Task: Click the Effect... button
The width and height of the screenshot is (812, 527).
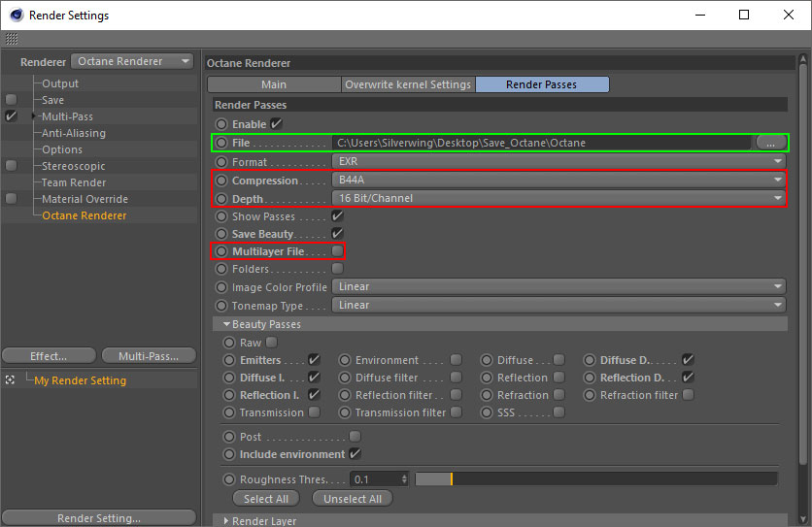Action: point(49,356)
